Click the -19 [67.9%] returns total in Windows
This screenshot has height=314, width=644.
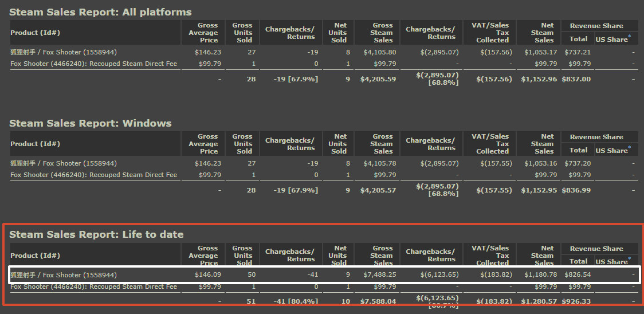(x=296, y=190)
